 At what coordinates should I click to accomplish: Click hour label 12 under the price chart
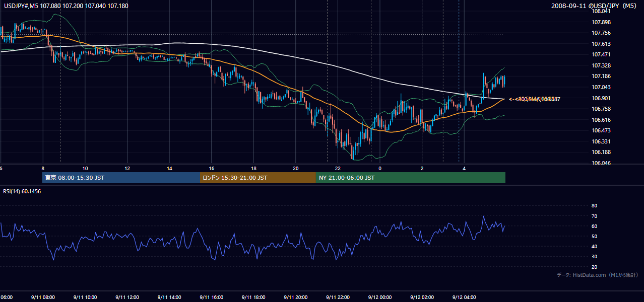(x=127, y=169)
